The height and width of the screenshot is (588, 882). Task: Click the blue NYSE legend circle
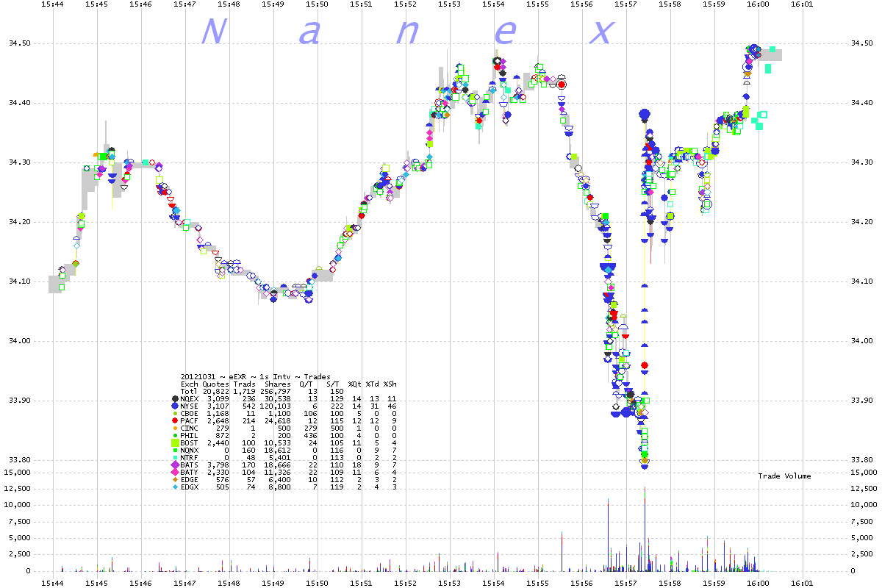[174, 406]
